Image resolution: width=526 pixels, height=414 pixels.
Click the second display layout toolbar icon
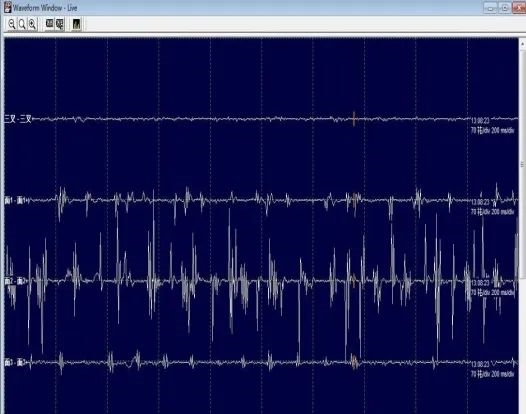(59, 24)
